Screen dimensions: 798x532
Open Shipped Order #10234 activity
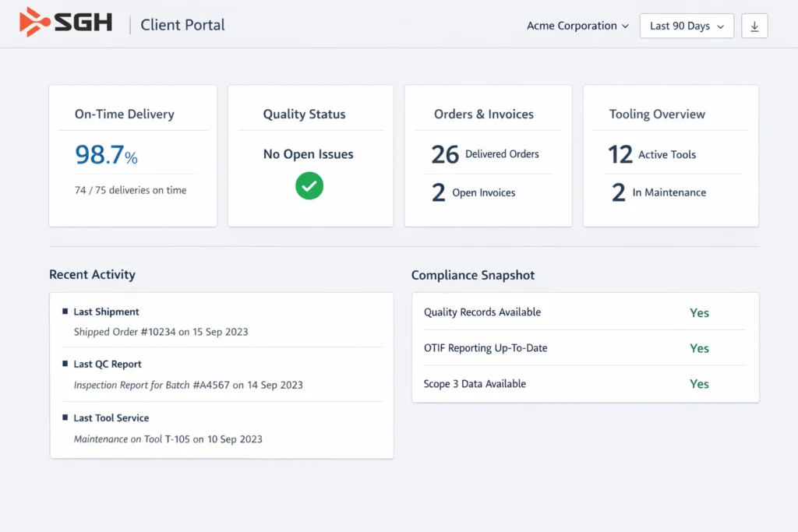tap(161, 332)
